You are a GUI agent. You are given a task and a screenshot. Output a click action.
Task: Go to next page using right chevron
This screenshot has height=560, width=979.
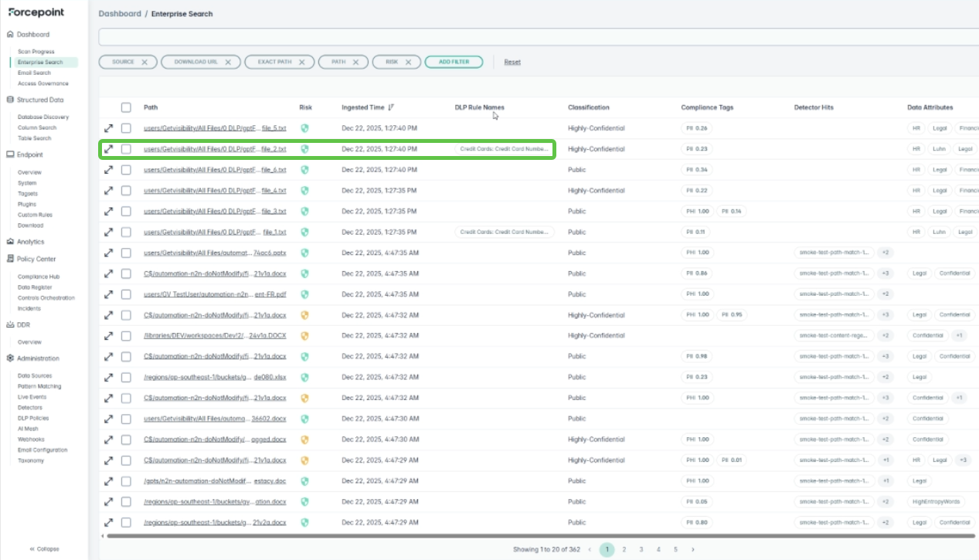(x=693, y=550)
